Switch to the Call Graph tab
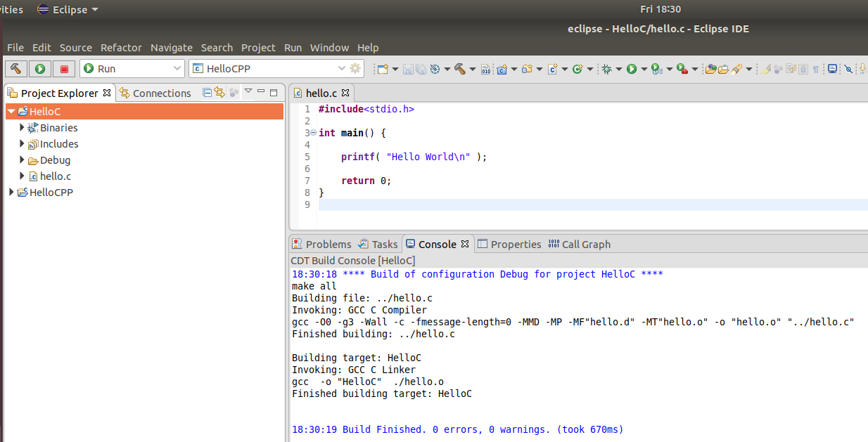This screenshot has height=442, width=868. click(x=579, y=244)
